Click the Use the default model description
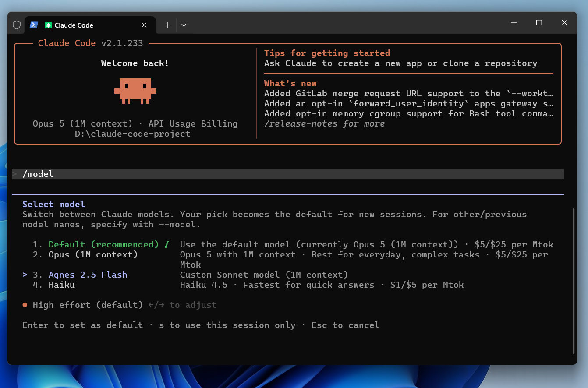 tap(366, 244)
